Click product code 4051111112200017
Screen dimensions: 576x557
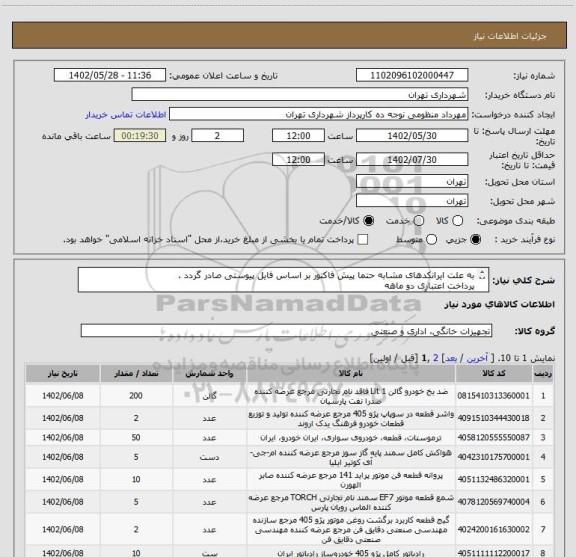(493, 553)
